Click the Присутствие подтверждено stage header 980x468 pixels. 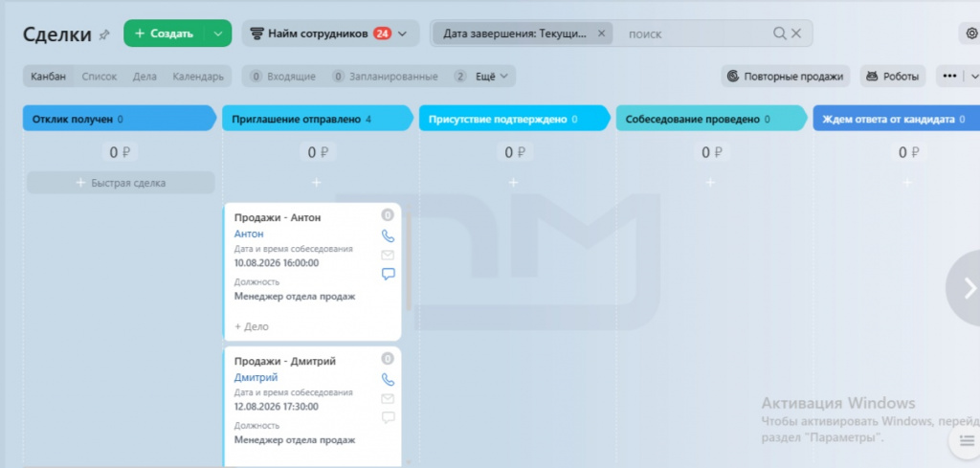pos(514,119)
